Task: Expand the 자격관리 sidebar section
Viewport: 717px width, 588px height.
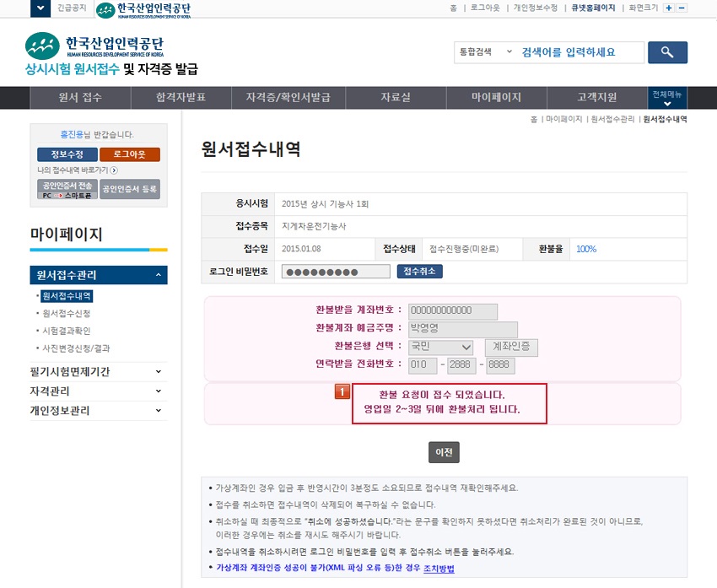Action: pyautogui.click(x=159, y=391)
